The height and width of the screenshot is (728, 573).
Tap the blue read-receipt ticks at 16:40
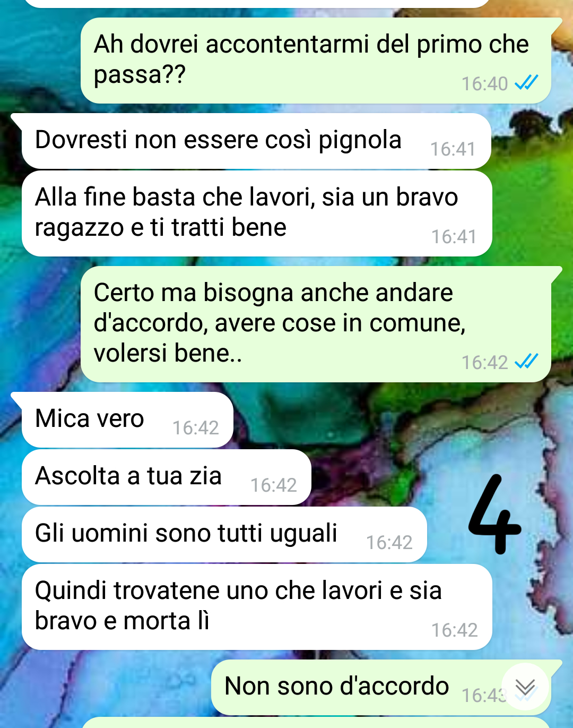(526, 82)
